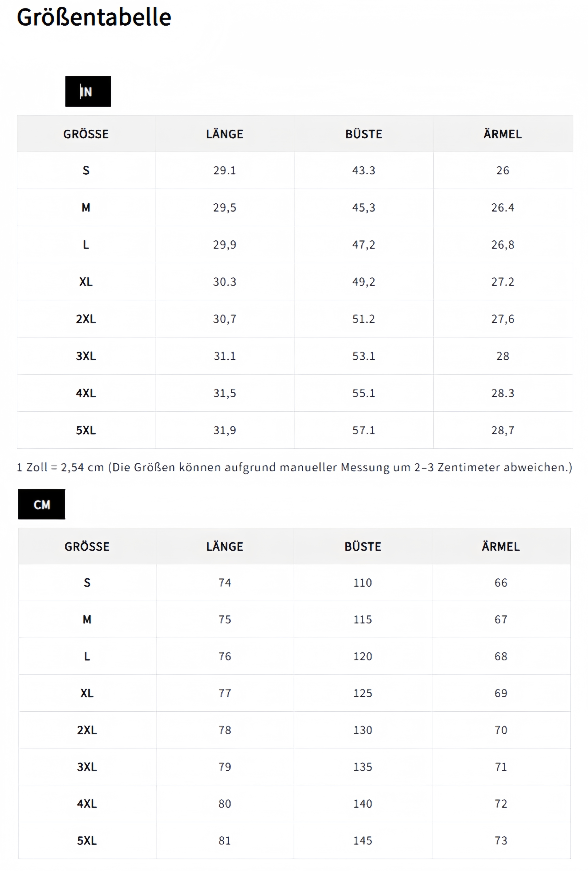Select the 110 bust centimeter cell
Viewport: 588px width, 871px height.
363,582
